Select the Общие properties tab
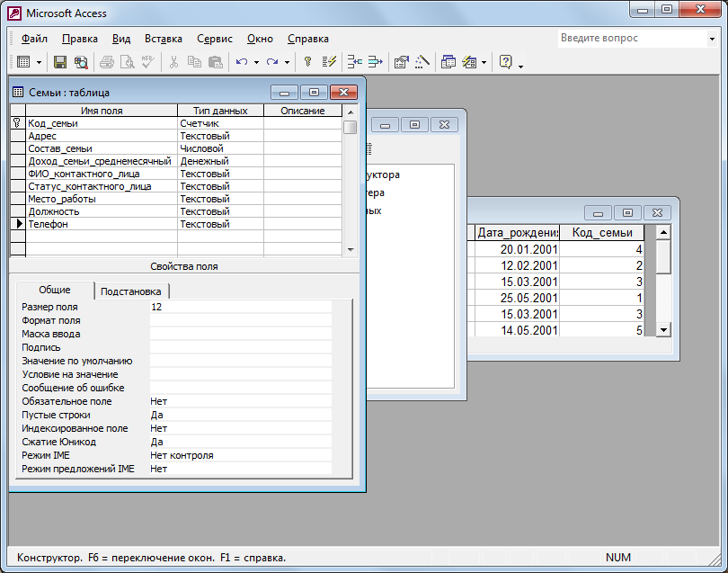The width and height of the screenshot is (728, 573). [55, 291]
